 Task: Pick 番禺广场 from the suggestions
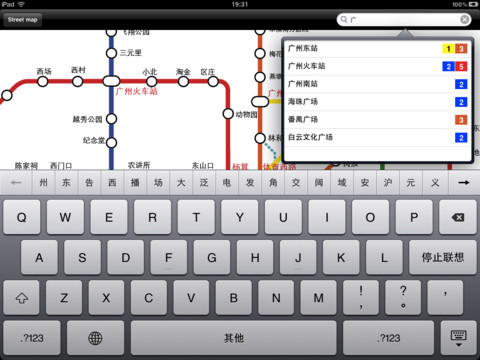click(378, 120)
